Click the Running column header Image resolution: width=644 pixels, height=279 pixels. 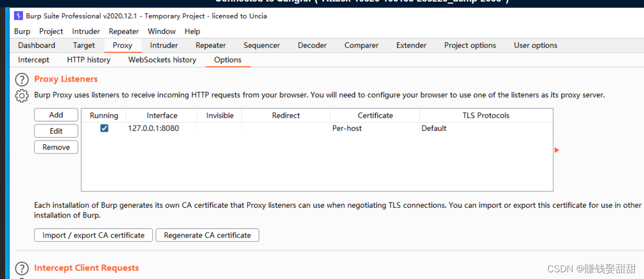pyautogui.click(x=104, y=115)
